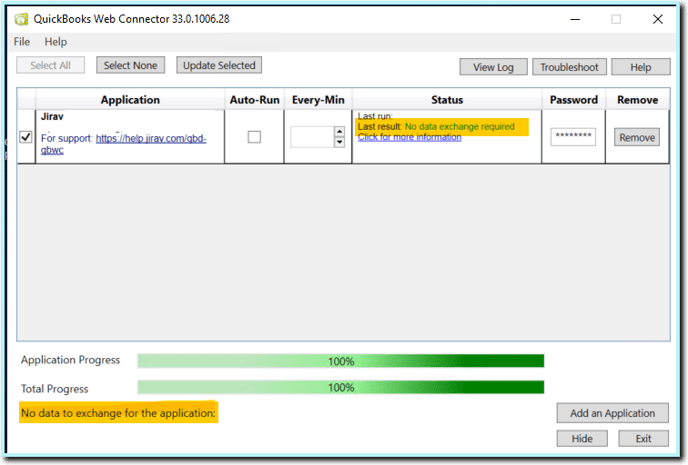688x465 pixels.
Task: Click the QuickBooks Web Connector title icon
Action: click(x=21, y=19)
